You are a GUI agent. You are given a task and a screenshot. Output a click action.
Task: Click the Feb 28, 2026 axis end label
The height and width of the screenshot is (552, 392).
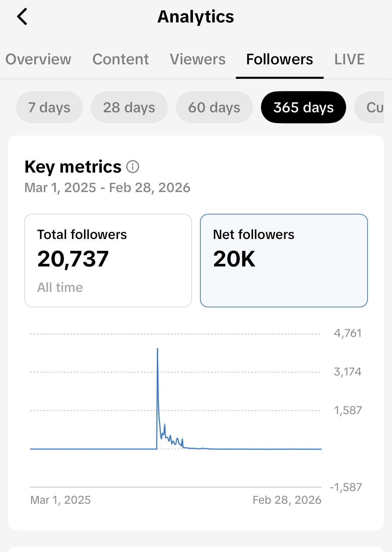tap(287, 500)
